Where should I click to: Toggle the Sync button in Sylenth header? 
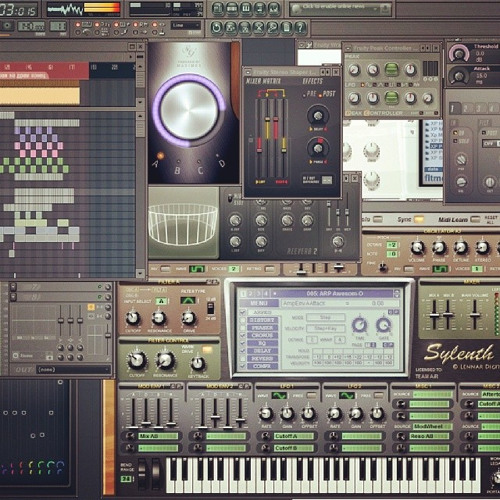tap(418, 220)
